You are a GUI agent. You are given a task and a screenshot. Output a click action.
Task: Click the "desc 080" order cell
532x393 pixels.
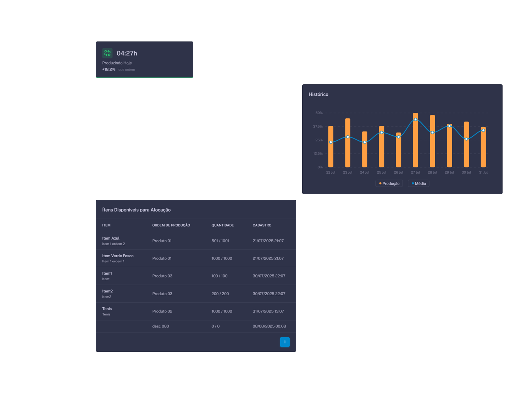(161, 326)
